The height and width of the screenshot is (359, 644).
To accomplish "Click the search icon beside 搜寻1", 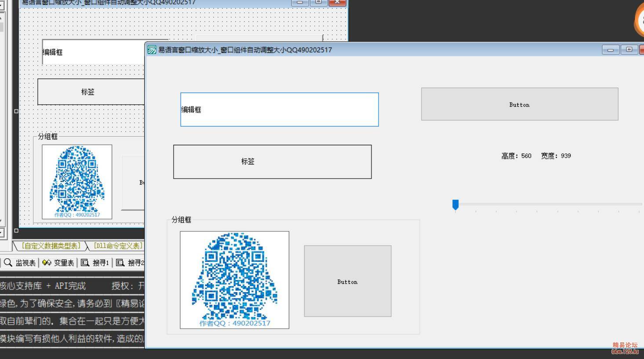I will click(85, 263).
